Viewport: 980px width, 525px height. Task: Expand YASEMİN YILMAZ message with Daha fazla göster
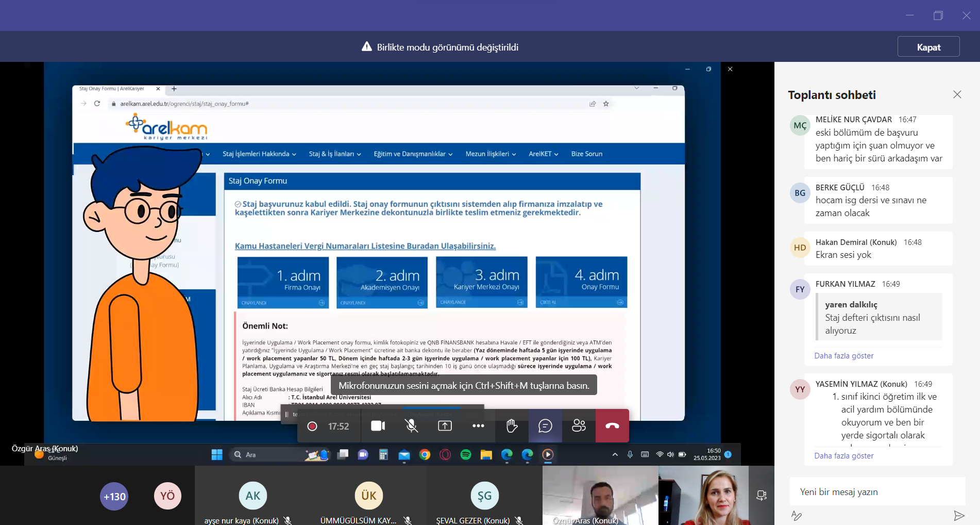(844, 456)
